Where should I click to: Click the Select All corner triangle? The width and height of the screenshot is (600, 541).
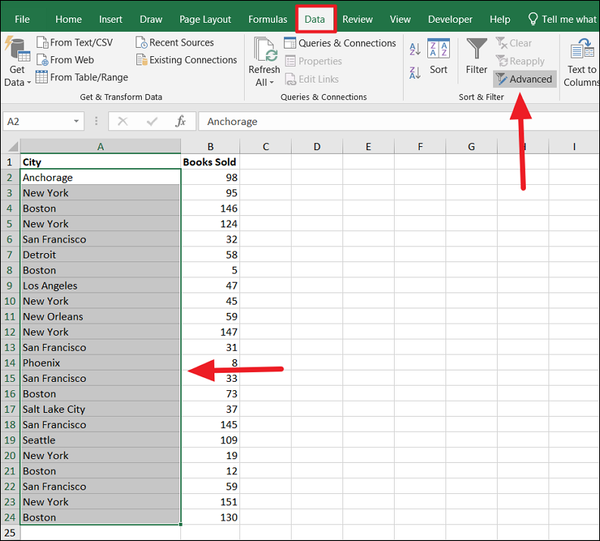11,146
